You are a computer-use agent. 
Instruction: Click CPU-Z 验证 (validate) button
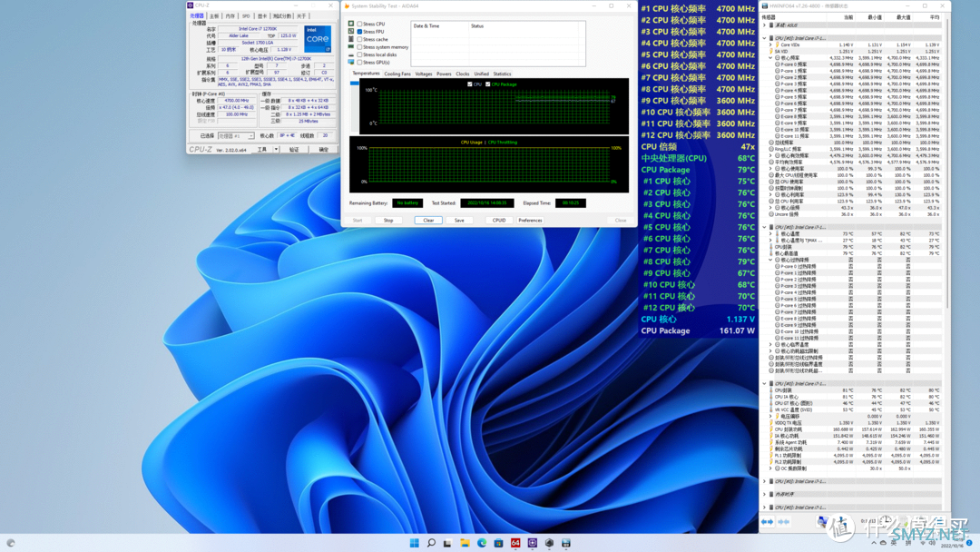pos(294,150)
